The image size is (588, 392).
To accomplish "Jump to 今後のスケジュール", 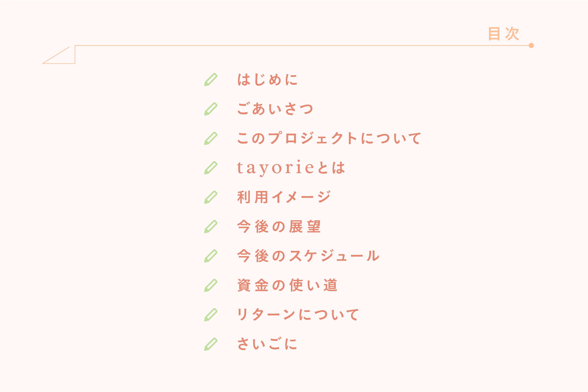I will point(308,256).
